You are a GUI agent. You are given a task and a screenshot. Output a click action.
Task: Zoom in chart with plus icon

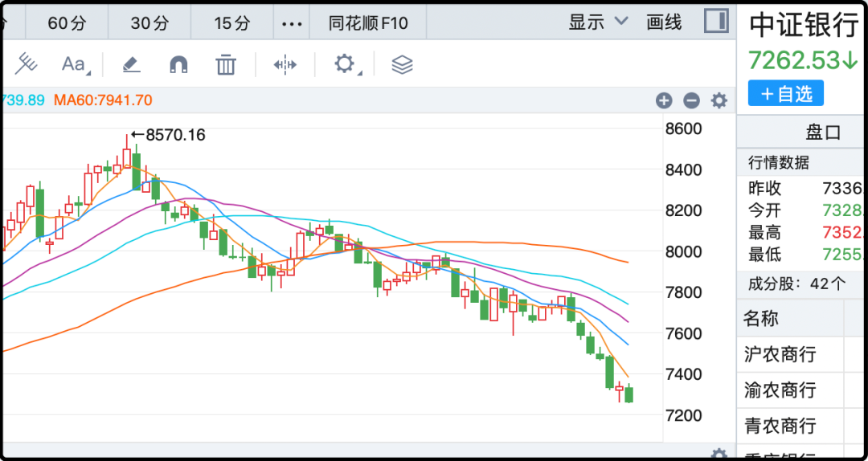[x=664, y=100]
